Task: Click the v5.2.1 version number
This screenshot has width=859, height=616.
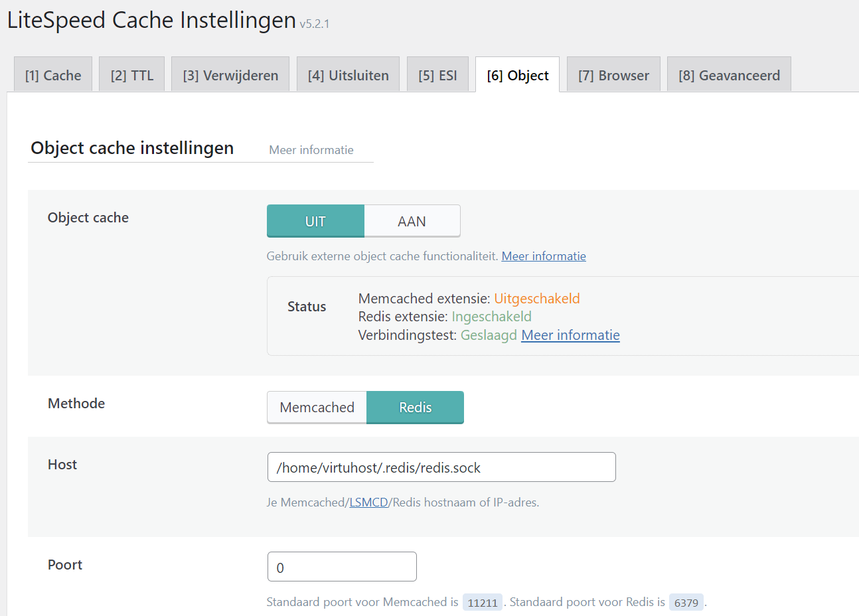Action: click(x=314, y=24)
